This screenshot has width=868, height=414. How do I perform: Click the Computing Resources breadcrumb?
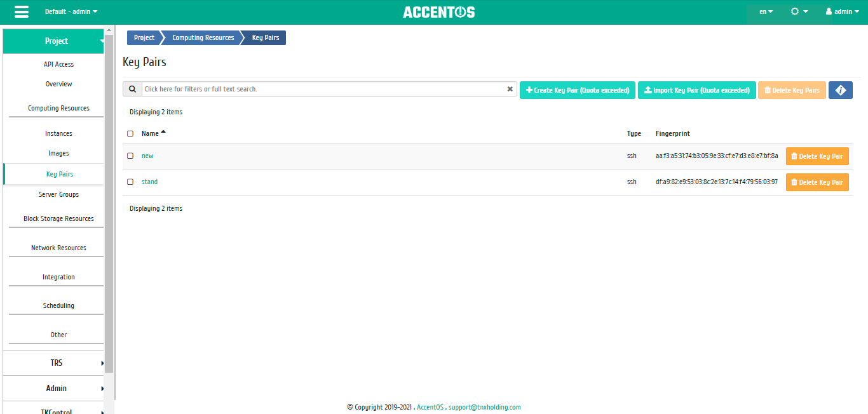tap(203, 37)
